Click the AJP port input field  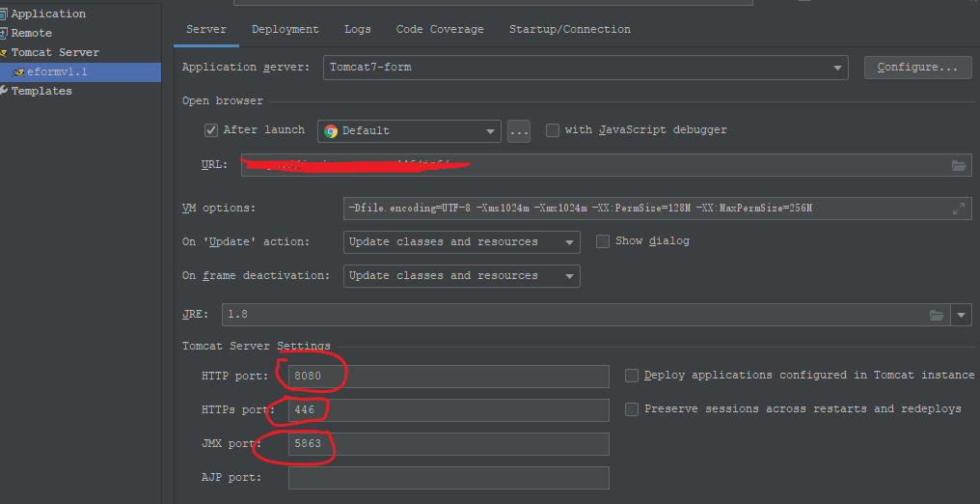pos(449,478)
